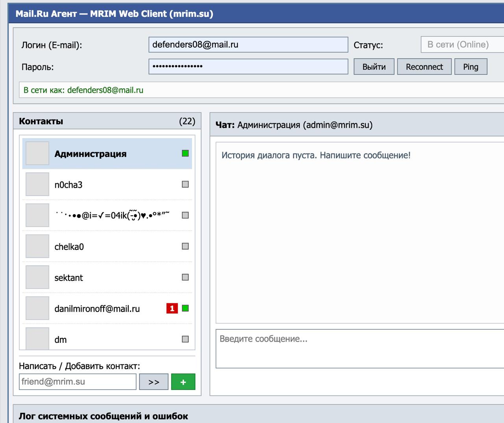The image size is (504, 423).
Task: Click gray status indicator for 04ik contact
Action: (185, 215)
